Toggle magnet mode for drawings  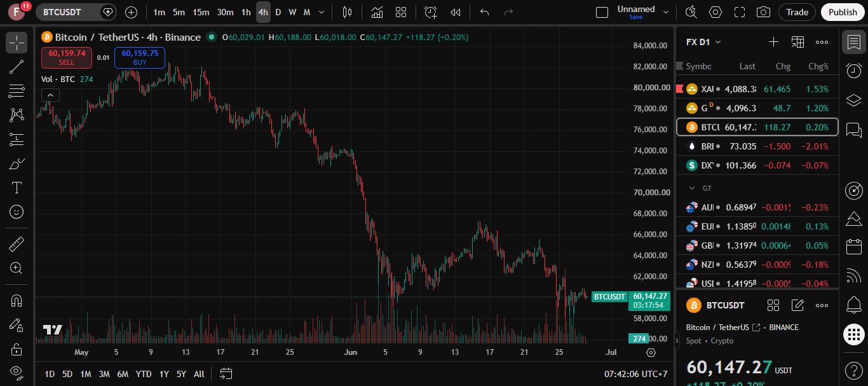17,301
